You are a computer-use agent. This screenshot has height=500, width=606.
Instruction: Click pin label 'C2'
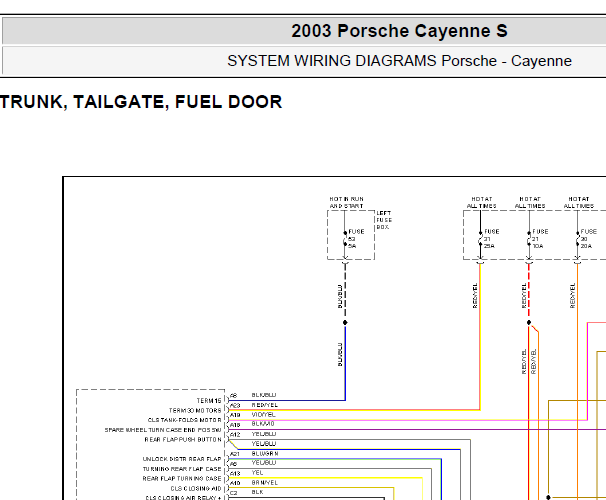click(233, 493)
